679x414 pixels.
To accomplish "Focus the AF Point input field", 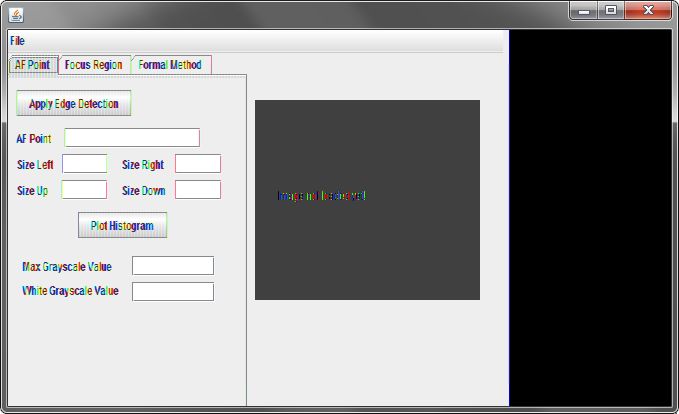I will point(132,138).
